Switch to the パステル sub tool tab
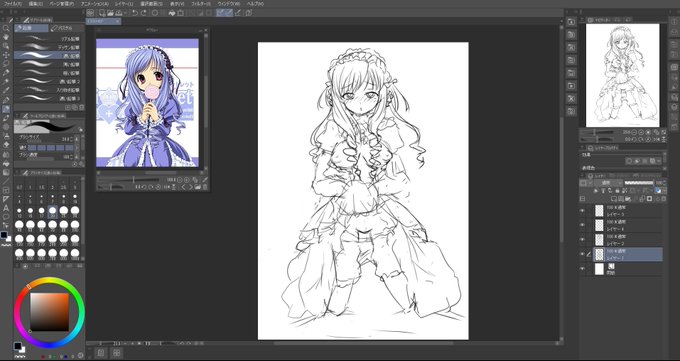The image size is (680, 361). [66, 28]
